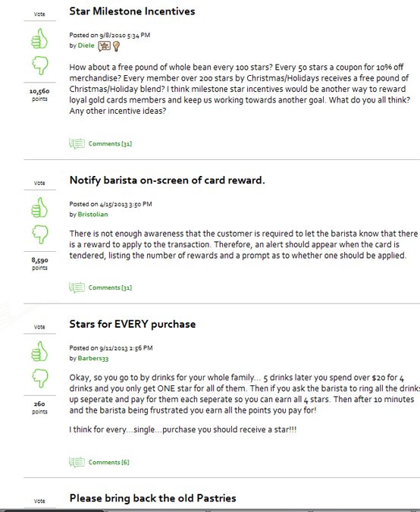This screenshot has height=512, width=420.
Task: Click the comments icon under Stars for EVERY purchase
Action: click(77, 462)
